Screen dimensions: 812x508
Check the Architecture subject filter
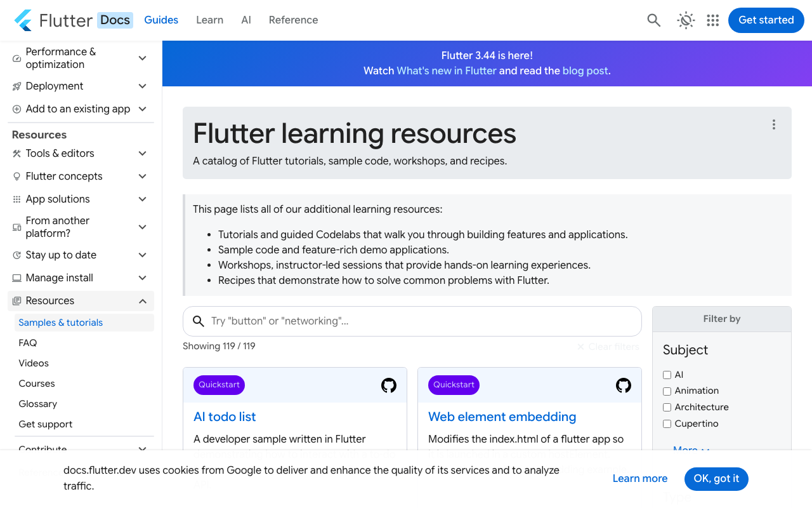tap(667, 408)
